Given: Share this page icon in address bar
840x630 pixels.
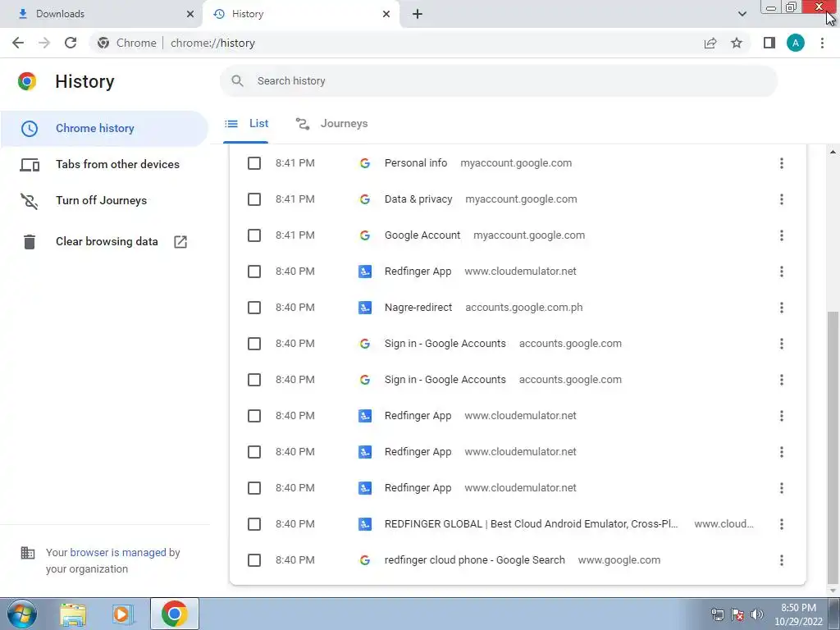Looking at the screenshot, I should 710,43.
